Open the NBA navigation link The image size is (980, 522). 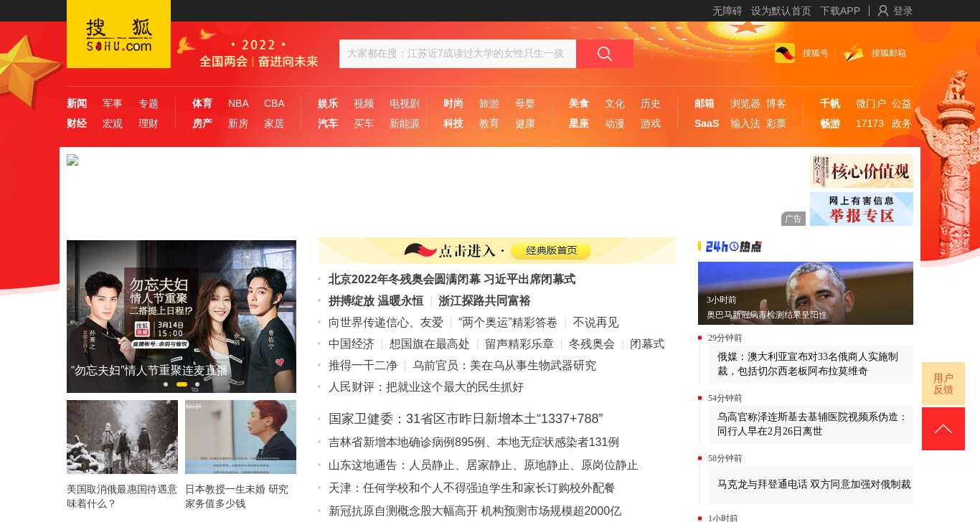coord(238,103)
